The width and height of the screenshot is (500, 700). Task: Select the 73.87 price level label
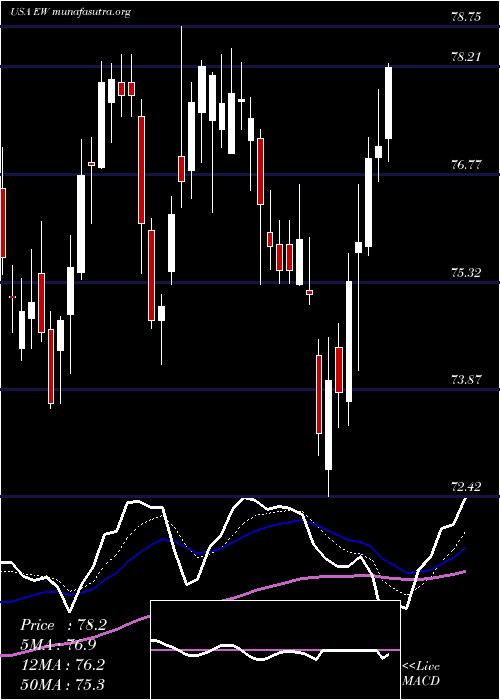[x=466, y=380]
